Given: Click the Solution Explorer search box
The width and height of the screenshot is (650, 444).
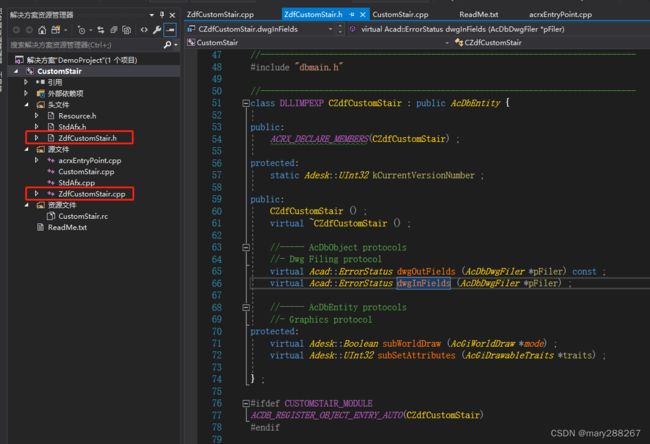Looking at the screenshot, I should tap(85, 45).
